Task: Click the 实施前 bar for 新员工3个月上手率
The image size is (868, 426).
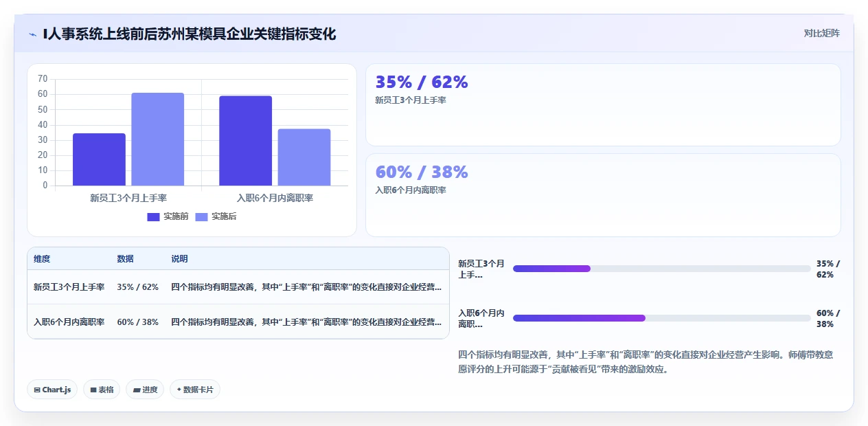Action: point(99,159)
